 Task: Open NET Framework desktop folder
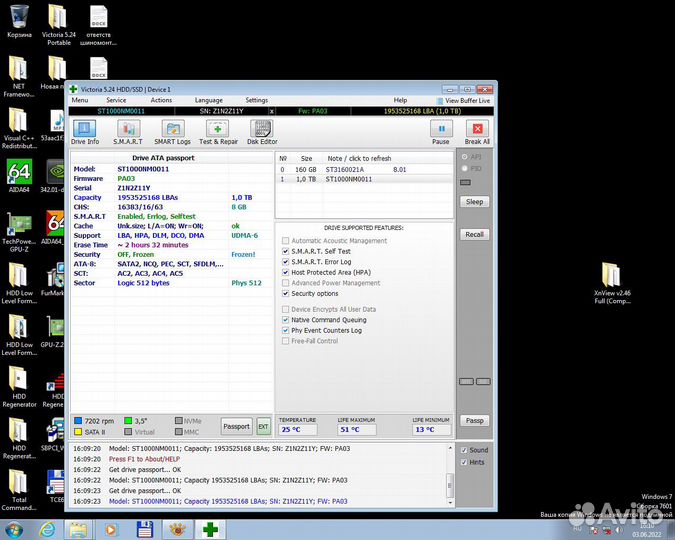click(x=19, y=76)
